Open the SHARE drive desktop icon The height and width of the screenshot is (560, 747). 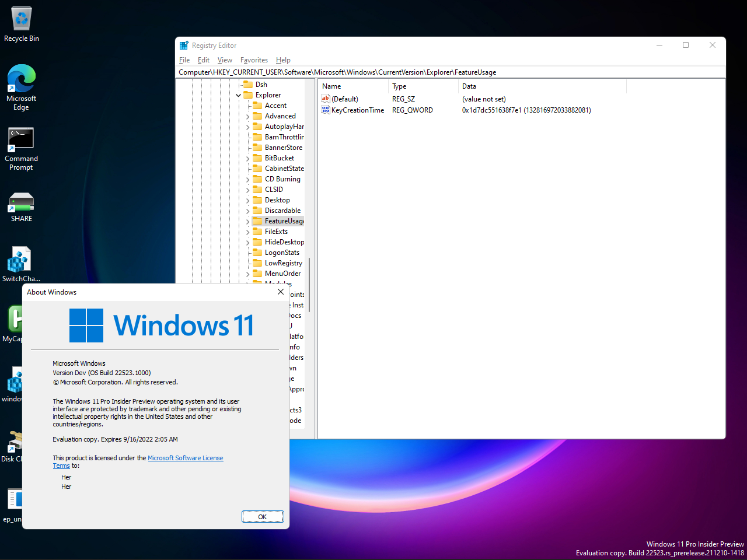pos(22,207)
